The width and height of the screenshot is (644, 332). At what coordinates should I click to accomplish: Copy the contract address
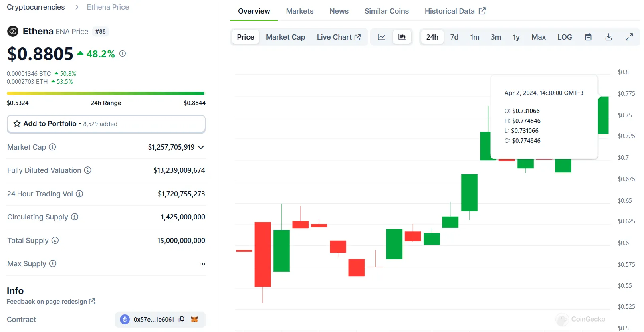click(x=182, y=320)
